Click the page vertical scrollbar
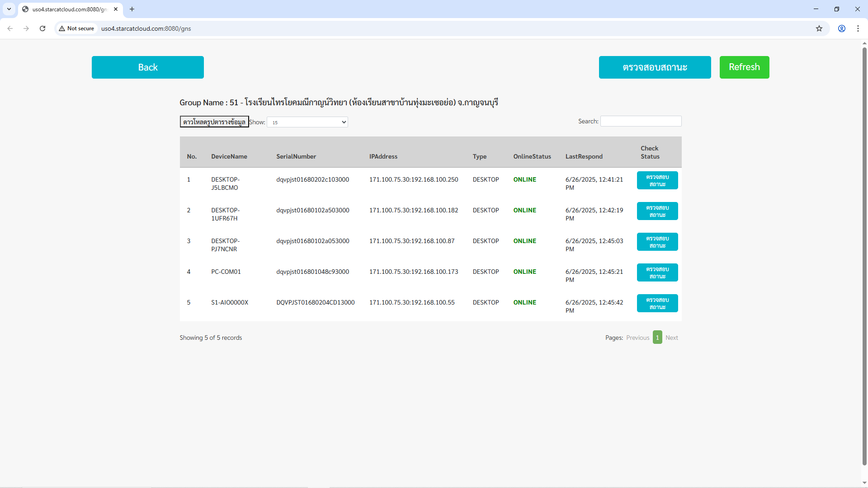Viewport: 868px width, 488px height. [x=864, y=255]
